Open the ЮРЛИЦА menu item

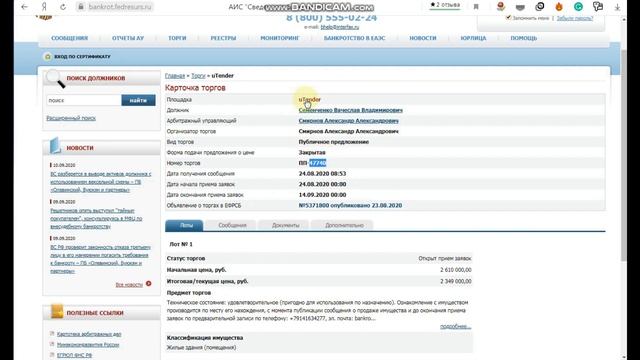pos(473,38)
